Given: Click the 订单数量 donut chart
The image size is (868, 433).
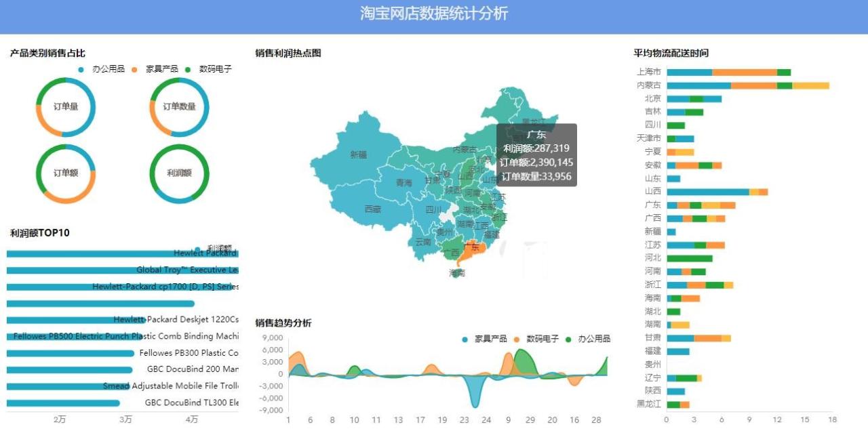Looking at the screenshot, I should [179, 107].
